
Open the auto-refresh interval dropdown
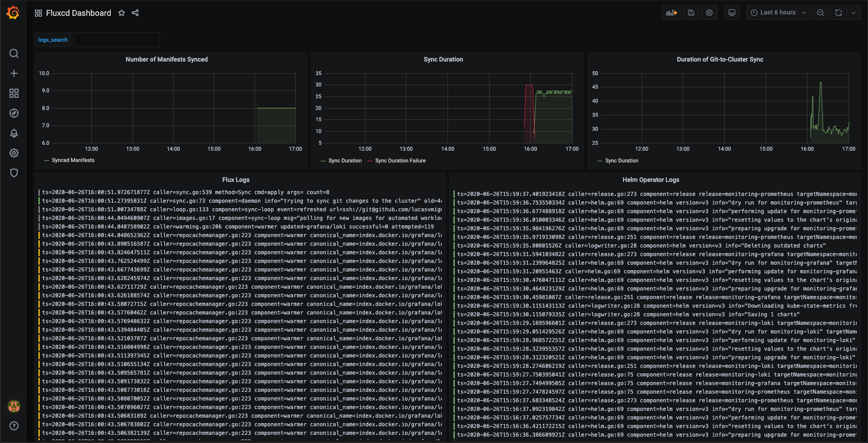tap(854, 13)
